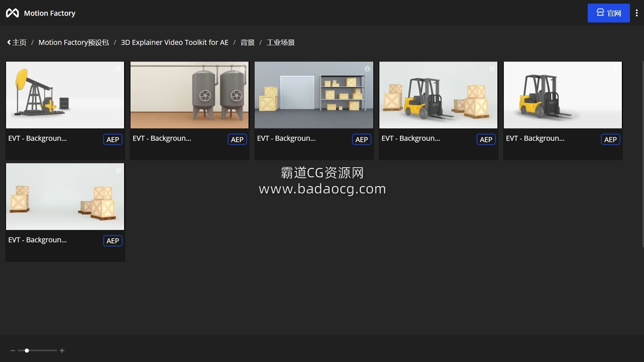644x362 pixels.
Task: Click the EVT title under wooden crates
Action: pyautogui.click(x=38, y=240)
